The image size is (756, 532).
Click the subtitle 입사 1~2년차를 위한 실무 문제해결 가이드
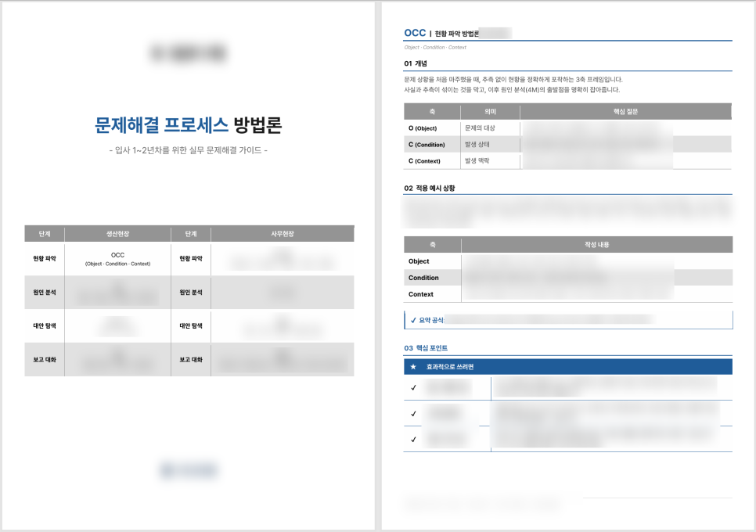[188, 150]
